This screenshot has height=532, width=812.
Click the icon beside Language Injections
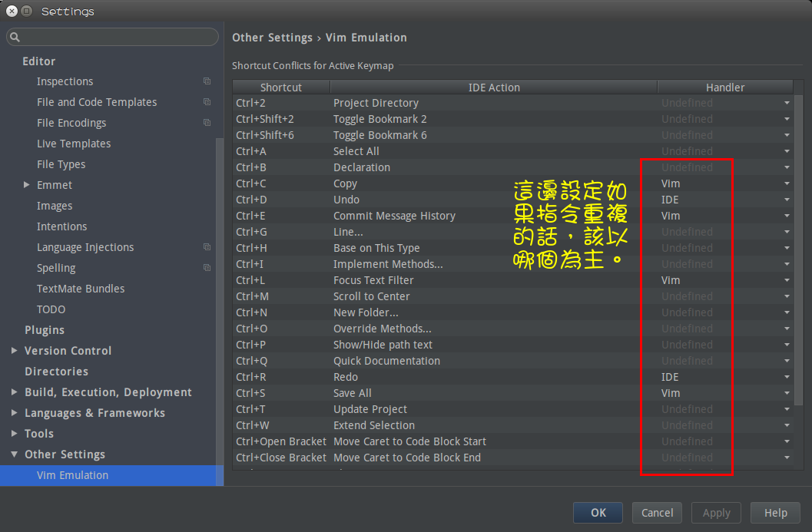click(x=206, y=246)
